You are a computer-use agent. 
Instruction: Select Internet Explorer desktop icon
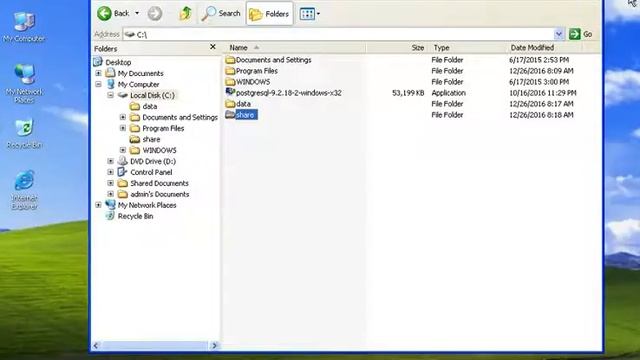click(24, 190)
